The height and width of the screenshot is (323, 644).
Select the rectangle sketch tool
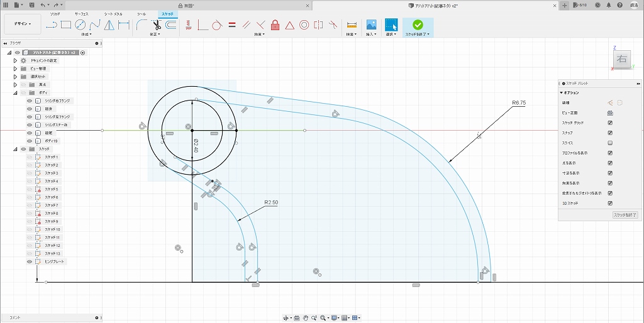pos(66,25)
